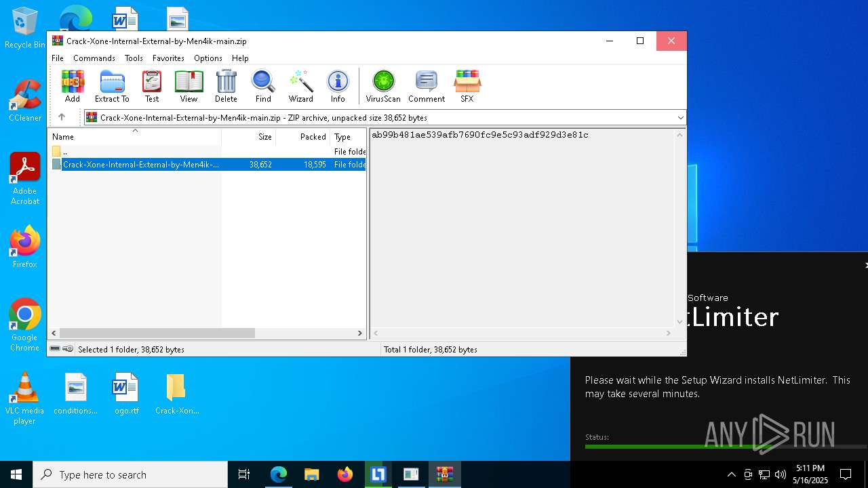Open the Recycle Bin desktop icon
This screenshot has width=868, height=488.
click(25, 28)
